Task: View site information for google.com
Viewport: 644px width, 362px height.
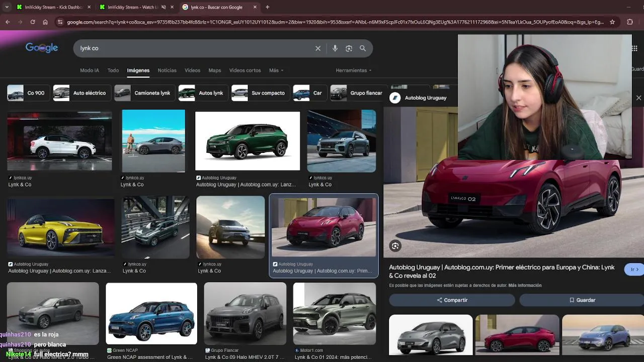Action: tap(60, 22)
